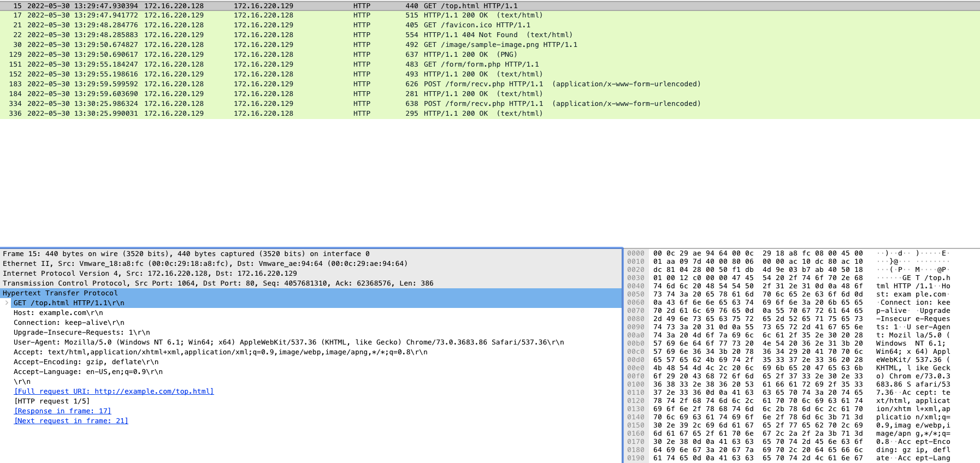Image resolution: width=980 pixels, height=463 pixels.
Task: Collapse the Hypertext Transfer Protocol section
Action: click(60, 293)
